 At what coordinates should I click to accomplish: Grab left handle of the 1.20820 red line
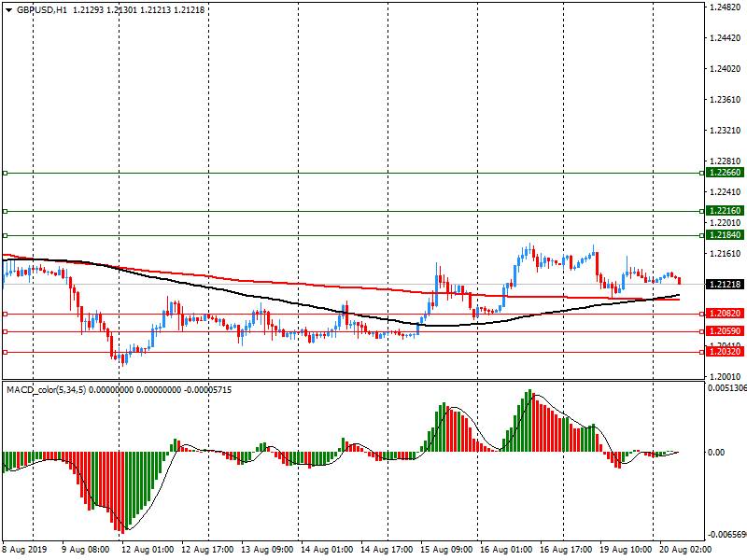6,315
